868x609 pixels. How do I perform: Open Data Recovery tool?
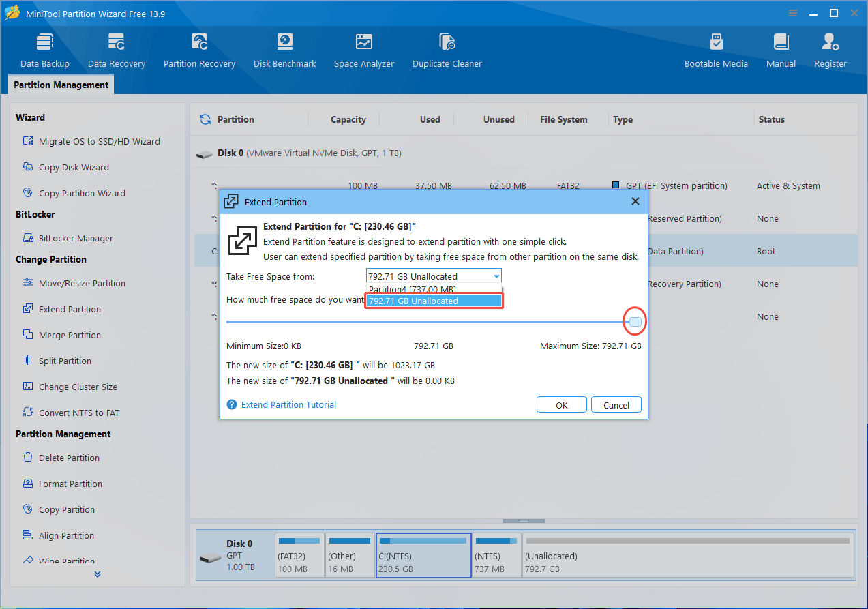coord(117,50)
